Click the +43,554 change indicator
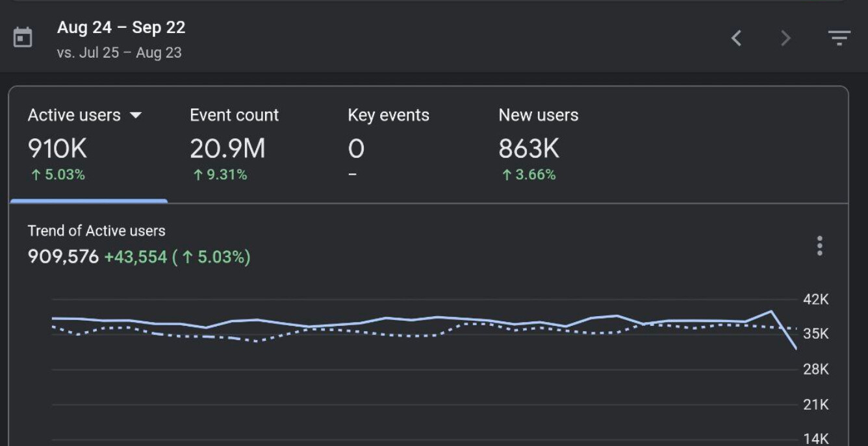Viewport: 868px width, 446px height. pyautogui.click(x=135, y=257)
